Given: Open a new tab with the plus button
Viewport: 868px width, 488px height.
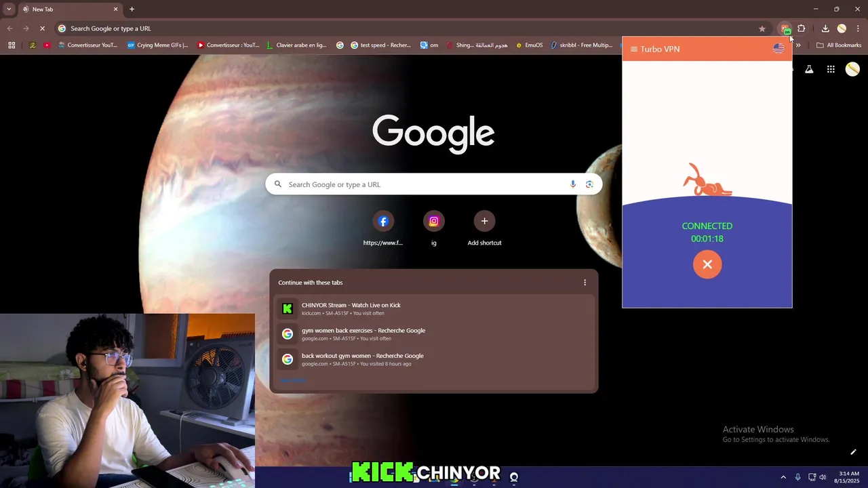Looking at the screenshot, I should (x=132, y=9).
